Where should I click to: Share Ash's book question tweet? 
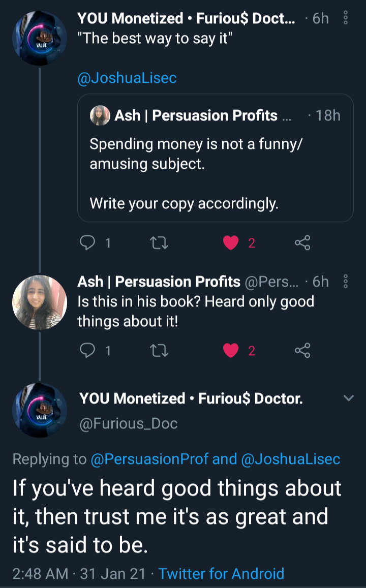tap(302, 350)
